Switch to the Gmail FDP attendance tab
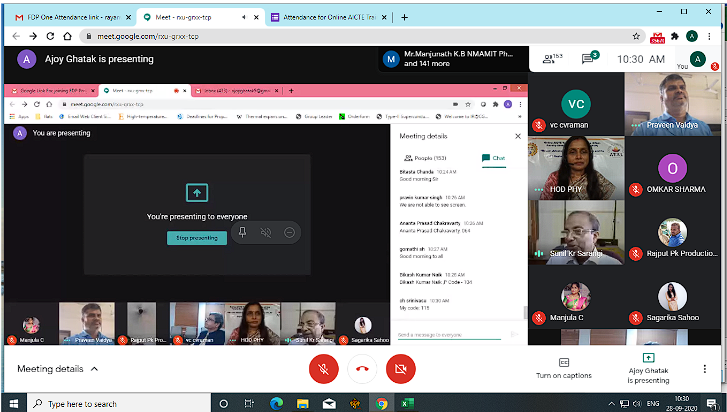727x412 pixels. coord(65,17)
